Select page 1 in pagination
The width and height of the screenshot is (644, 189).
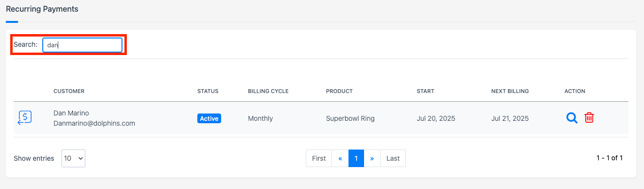click(356, 158)
